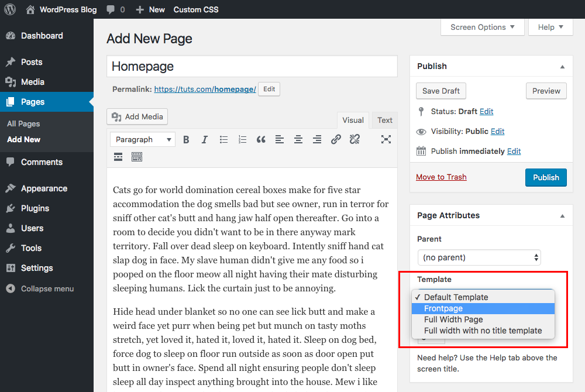Open the Appearance menu in the sidebar

(x=44, y=188)
